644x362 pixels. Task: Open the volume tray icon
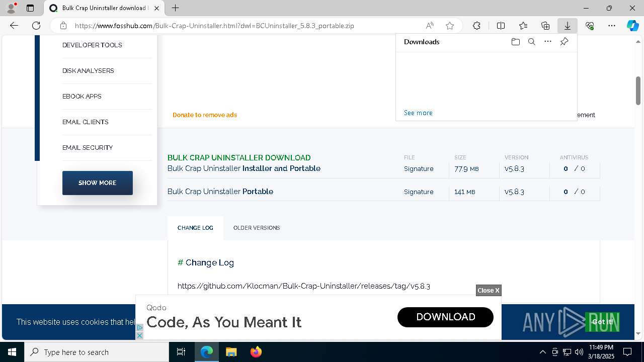[x=579, y=352]
